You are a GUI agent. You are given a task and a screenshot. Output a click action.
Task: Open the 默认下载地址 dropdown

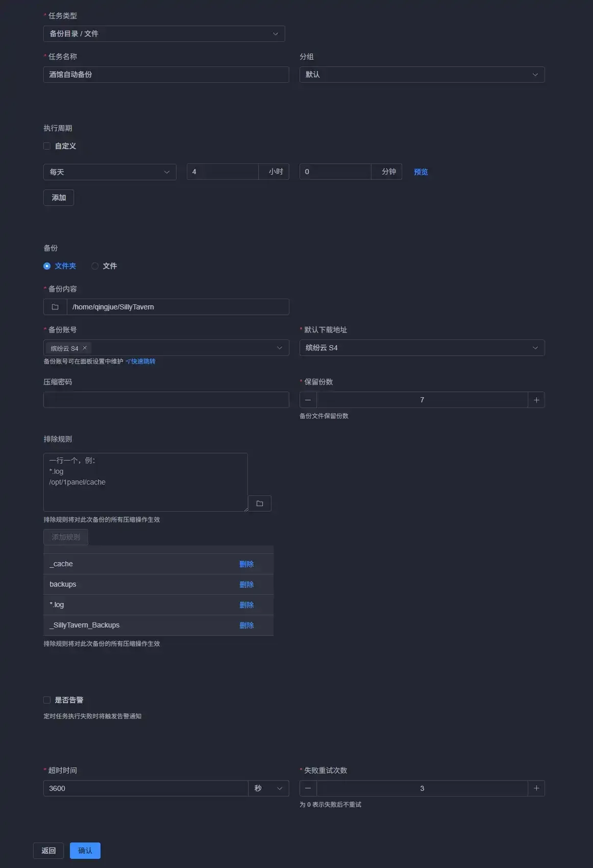(x=422, y=348)
